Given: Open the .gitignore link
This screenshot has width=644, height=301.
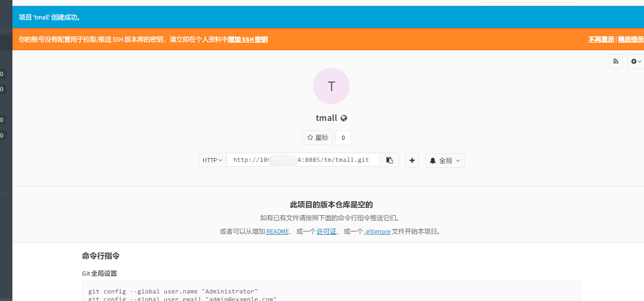Looking at the screenshot, I should pos(377,231).
